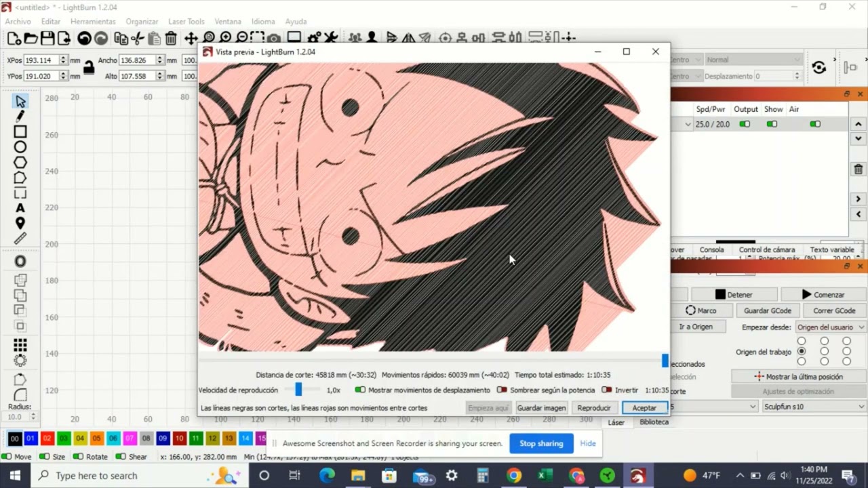Redo the last action
This screenshot has height=488, width=868.
(x=101, y=39)
